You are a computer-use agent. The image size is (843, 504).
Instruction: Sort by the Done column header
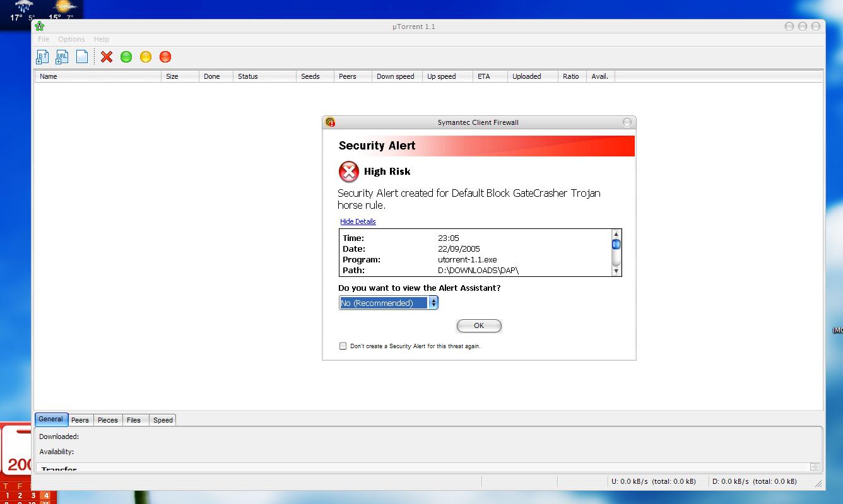tap(216, 76)
